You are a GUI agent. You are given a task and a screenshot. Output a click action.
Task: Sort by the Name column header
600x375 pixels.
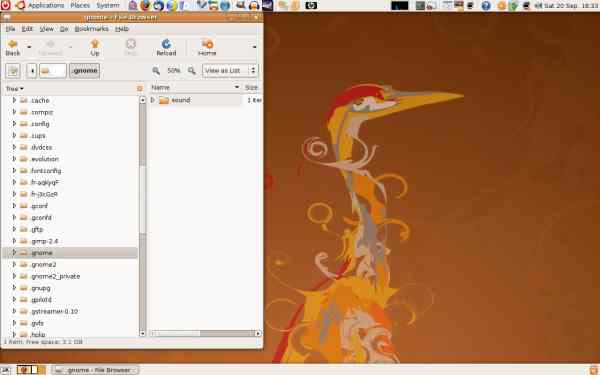pyautogui.click(x=195, y=88)
